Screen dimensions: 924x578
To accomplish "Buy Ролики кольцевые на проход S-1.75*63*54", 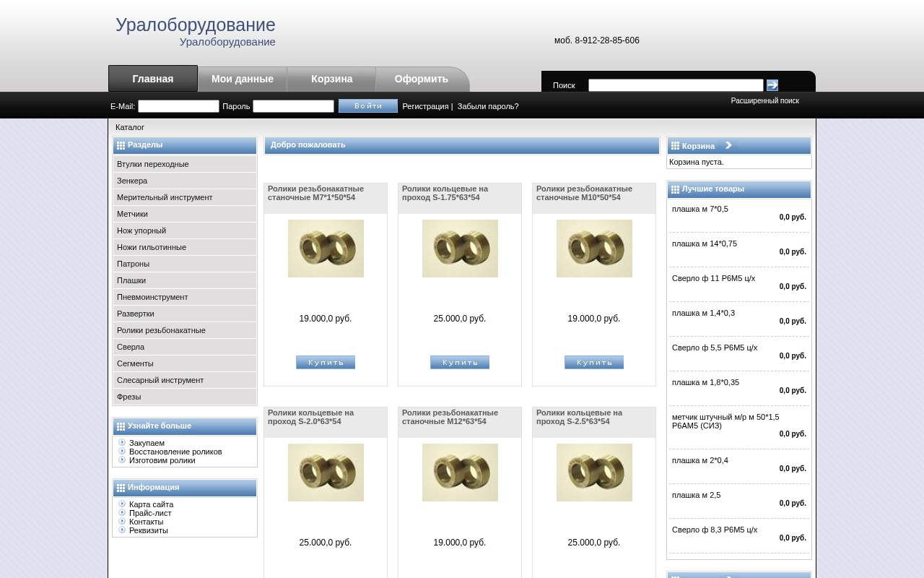I will pyautogui.click(x=460, y=362).
